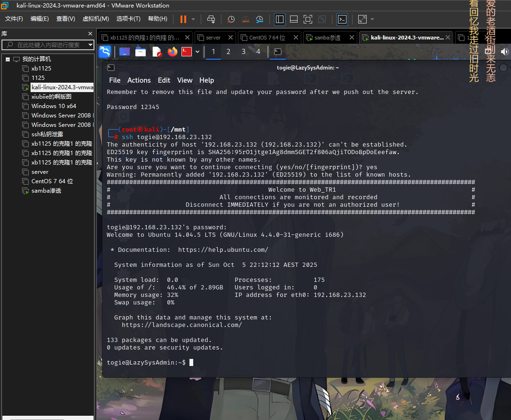Open the VMware snapshot manager icon
Viewport: 511px width, 420px height.
tap(259, 19)
